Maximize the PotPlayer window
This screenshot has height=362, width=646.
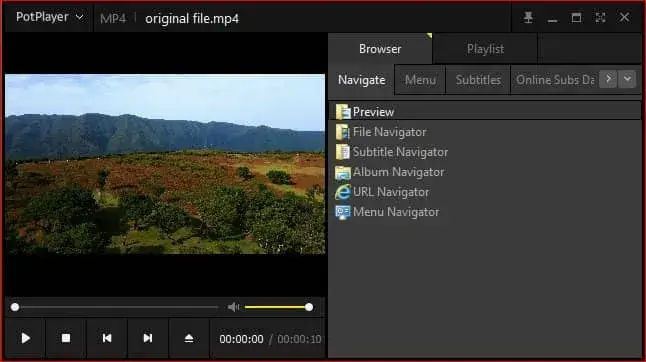[576, 17]
